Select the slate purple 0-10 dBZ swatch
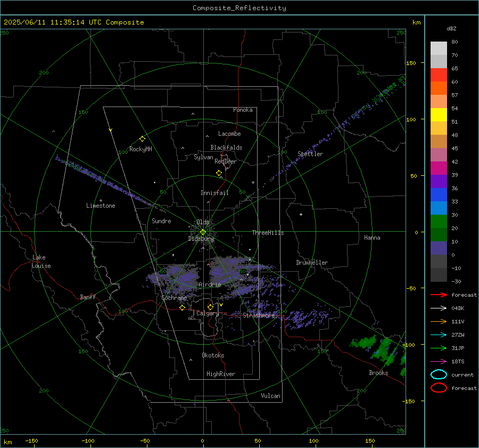This screenshot has width=479, height=448. coord(439,248)
